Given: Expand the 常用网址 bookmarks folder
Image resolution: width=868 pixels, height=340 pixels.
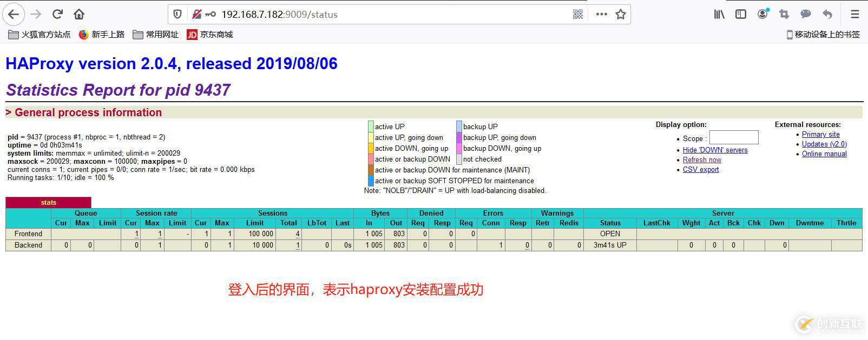Looking at the screenshot, I should pos(156,35).
